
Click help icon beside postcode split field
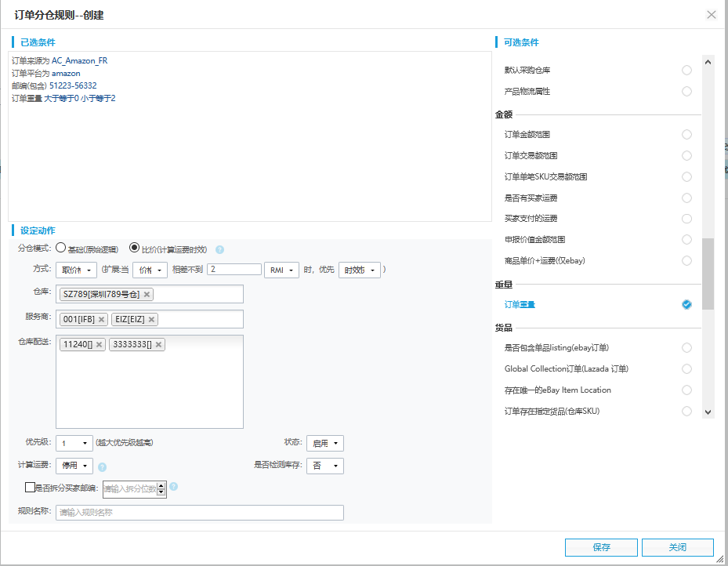tap(174, 487)
